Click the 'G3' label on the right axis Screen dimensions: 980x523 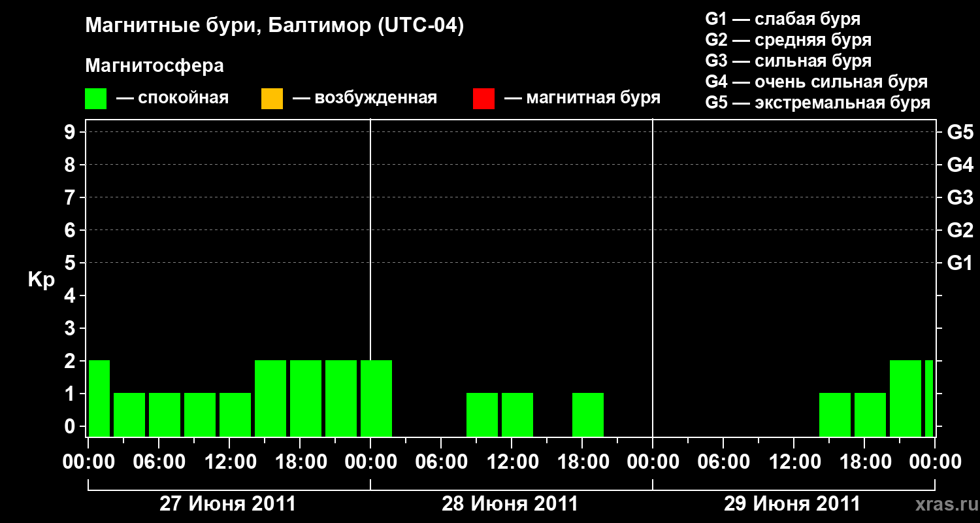tap(960, 198)
